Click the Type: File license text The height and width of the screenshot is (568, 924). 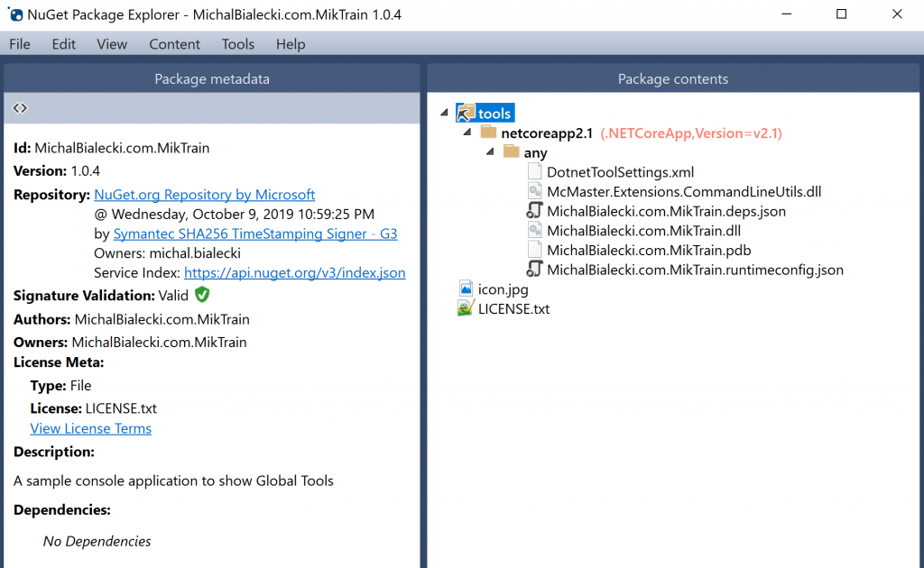(60, 386)
